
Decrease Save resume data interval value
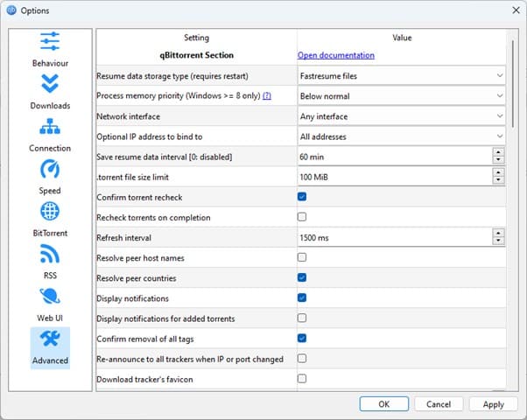[498, 160]
